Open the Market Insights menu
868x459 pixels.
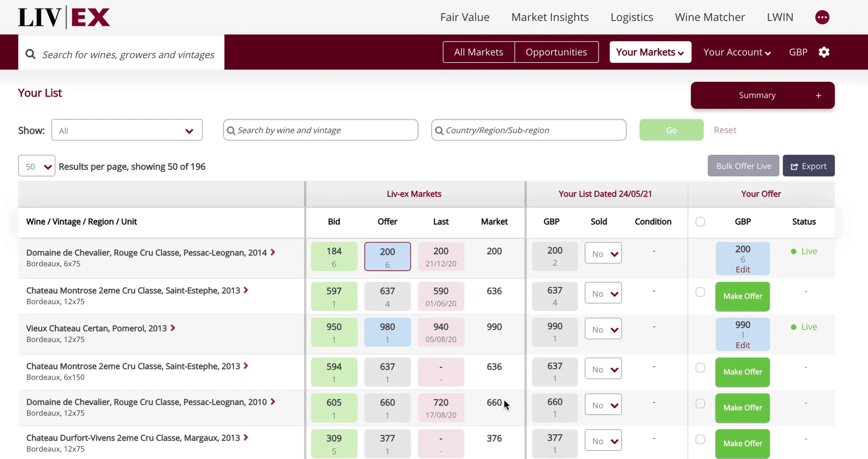(x=550, y=17)
